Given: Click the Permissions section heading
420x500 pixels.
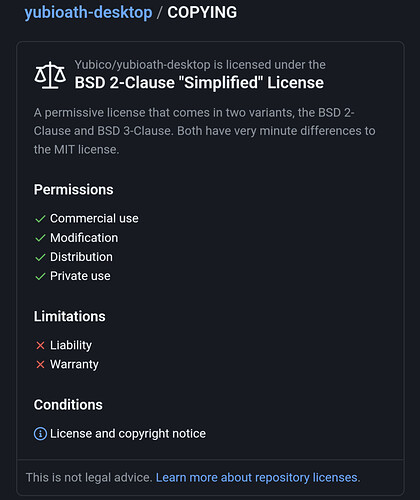Looking at the screenshot, I should (74, 190).
